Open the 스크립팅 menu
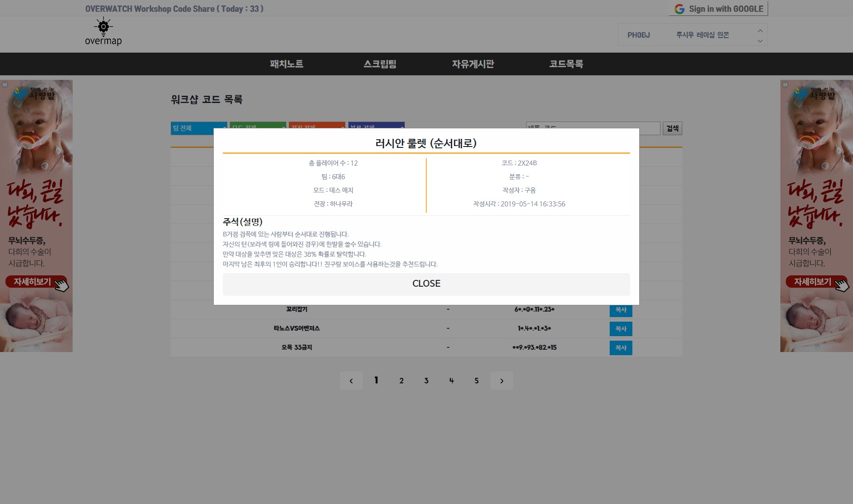The image size is (853, 504). tap(380, 64)
